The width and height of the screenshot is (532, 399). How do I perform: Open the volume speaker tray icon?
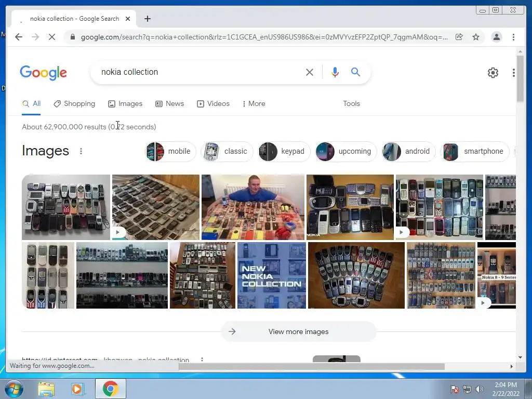point(479,389)
